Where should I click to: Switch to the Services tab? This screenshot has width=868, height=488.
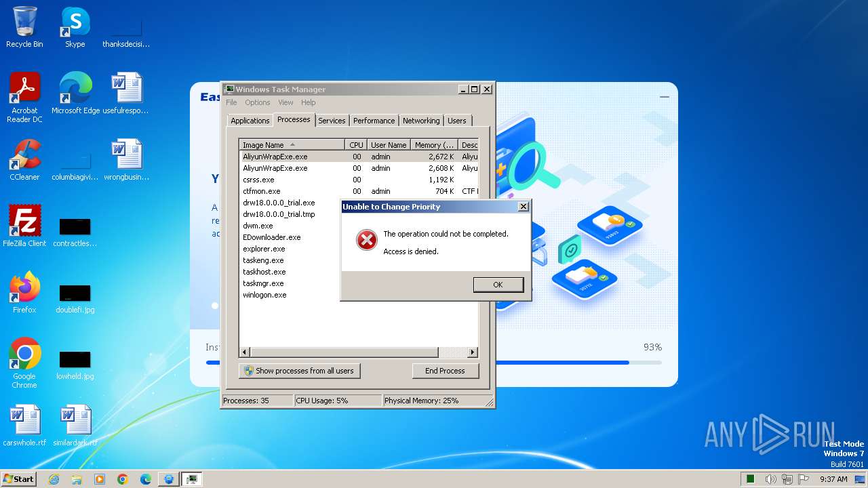332,121
